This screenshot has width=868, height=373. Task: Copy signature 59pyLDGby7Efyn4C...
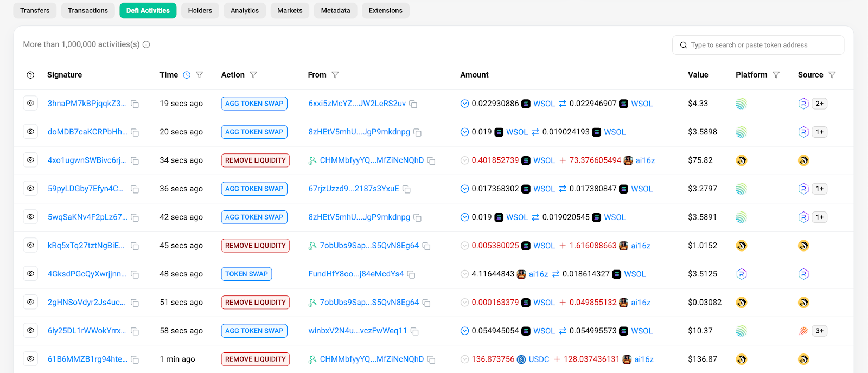coord(135,189)
